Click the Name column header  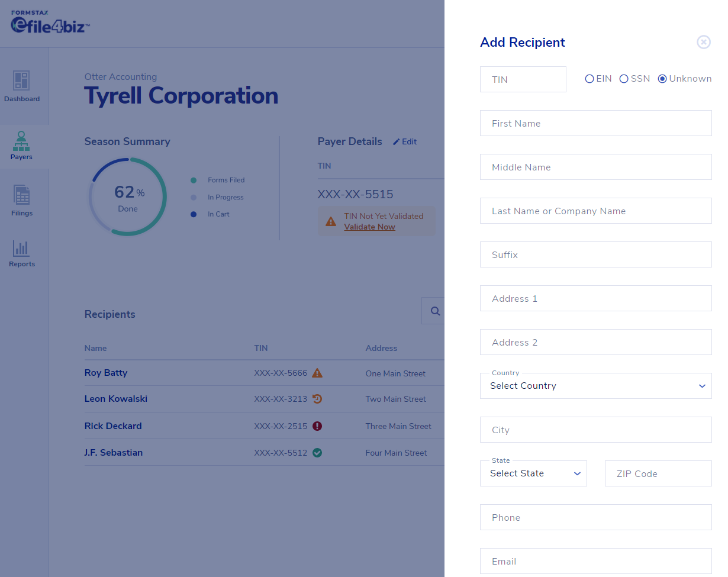tap(96, 348)
